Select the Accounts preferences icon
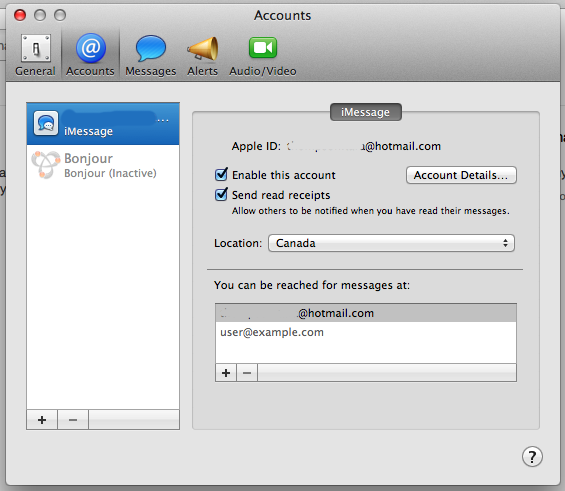This screenshot has width=565, height=491. 90,55
